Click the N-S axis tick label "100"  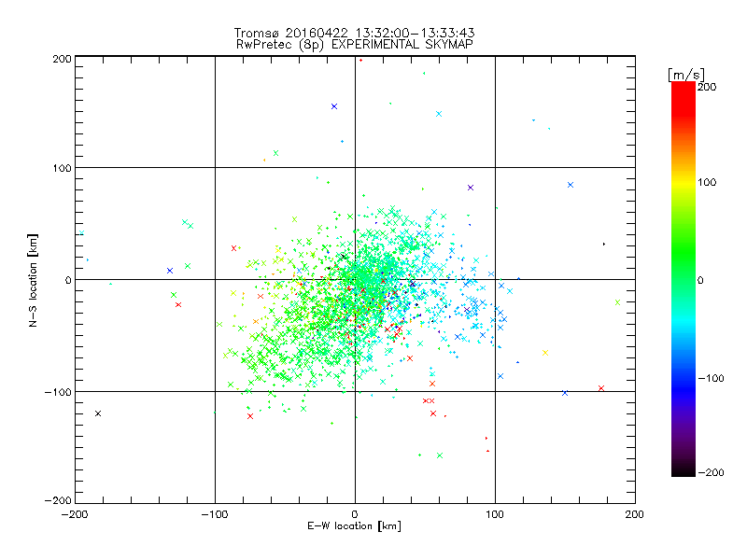pos(62,168)
